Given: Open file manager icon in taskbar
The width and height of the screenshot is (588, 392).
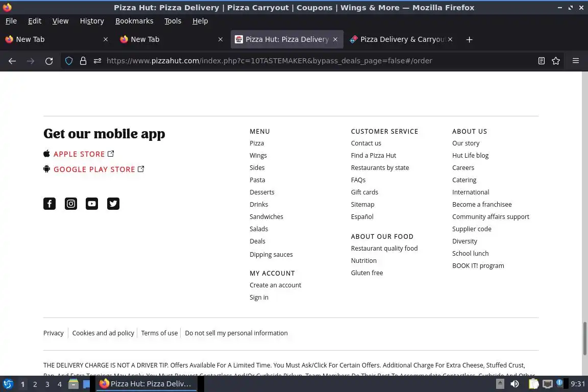Looking at the screenshot, I should [x=73, y=384].
